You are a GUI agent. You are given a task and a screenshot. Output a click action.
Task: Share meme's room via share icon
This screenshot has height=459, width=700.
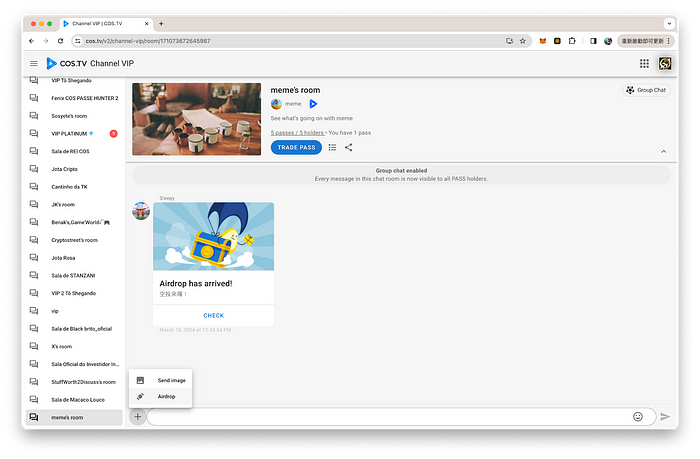pyautogui.click(x=349, y=147)
